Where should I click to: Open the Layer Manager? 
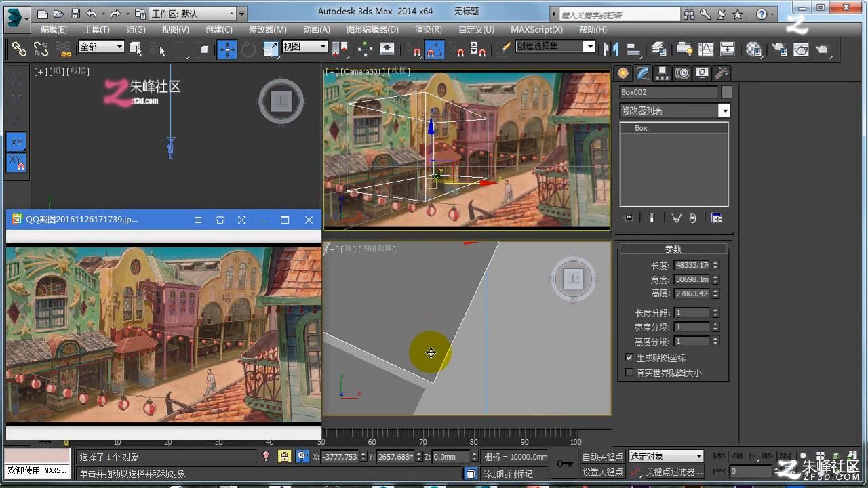659,49
